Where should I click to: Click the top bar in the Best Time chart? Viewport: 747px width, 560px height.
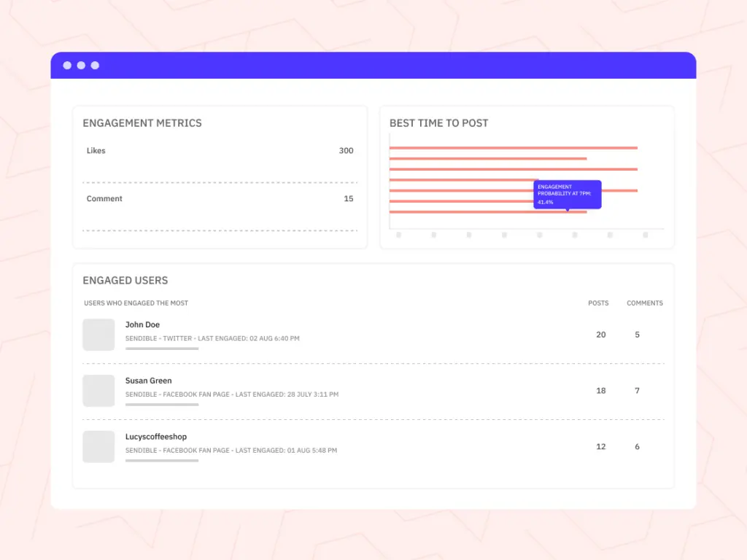point(514,148)
